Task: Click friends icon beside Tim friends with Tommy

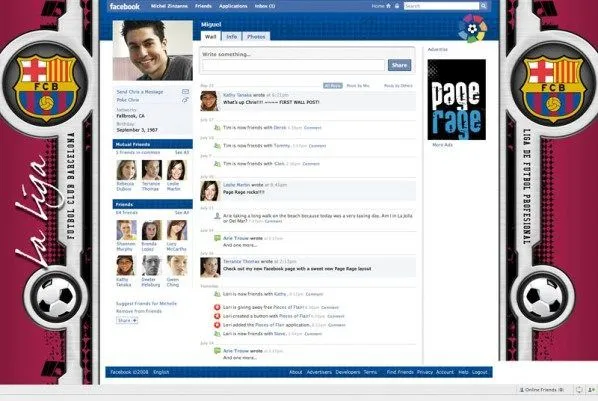Action: (x=217, y=145)
